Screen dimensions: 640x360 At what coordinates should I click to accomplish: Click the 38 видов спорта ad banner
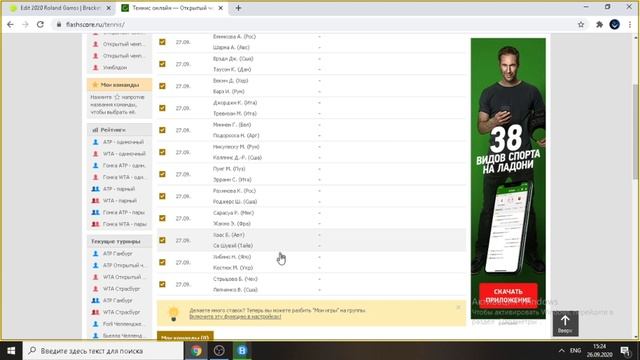click(508, 178)
